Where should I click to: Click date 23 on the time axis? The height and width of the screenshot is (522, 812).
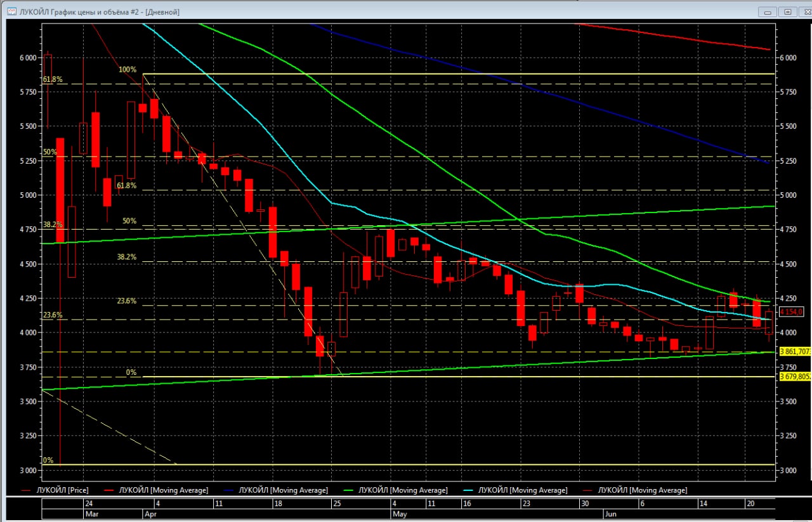526,504
